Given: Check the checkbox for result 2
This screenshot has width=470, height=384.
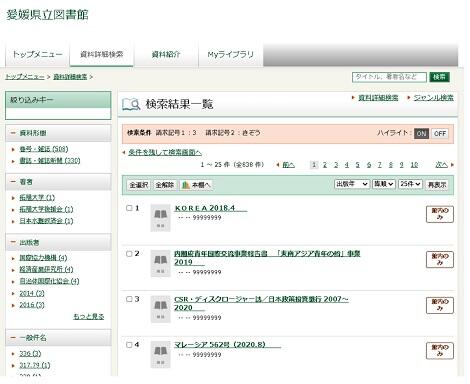Looking at the screenshot, I should (x=129, y=254).
